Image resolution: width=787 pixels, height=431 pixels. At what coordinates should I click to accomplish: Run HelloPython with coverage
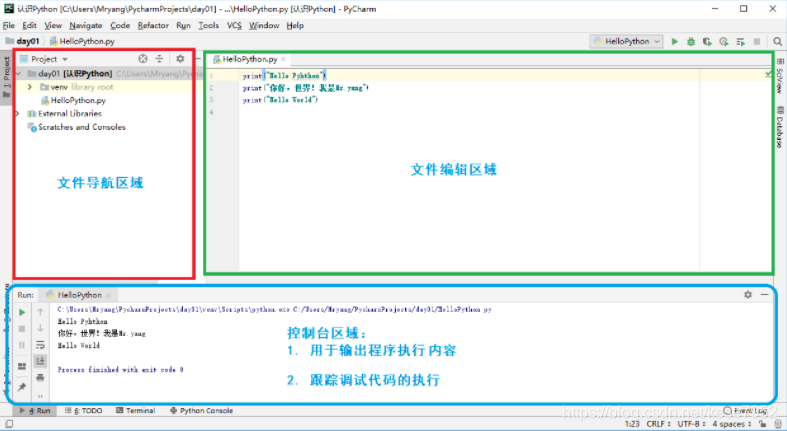pyautogui.click(x=707, y=42)
